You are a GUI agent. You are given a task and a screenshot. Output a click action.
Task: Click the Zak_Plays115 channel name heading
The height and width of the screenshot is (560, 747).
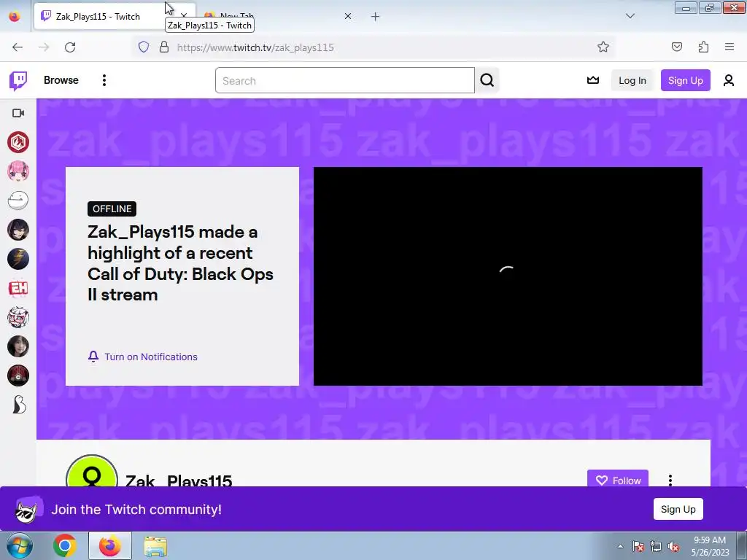pos(179,480)
